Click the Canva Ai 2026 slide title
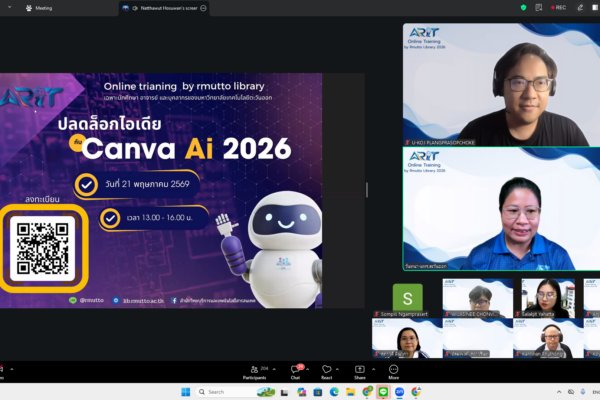This screenshot has width=600, height=400. [186, 149]
